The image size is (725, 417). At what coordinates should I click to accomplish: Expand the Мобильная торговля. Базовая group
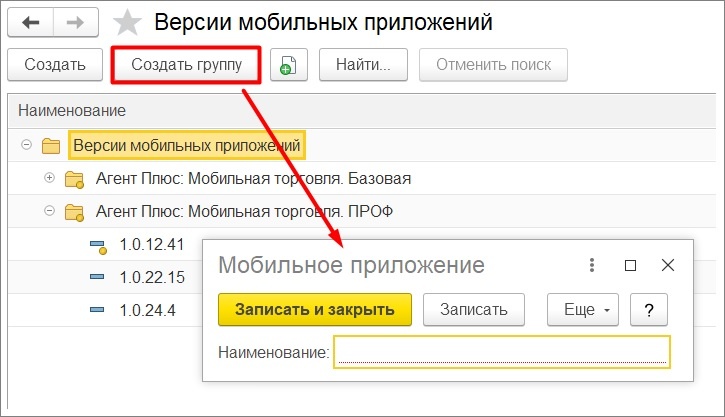(x=49, y=178)
